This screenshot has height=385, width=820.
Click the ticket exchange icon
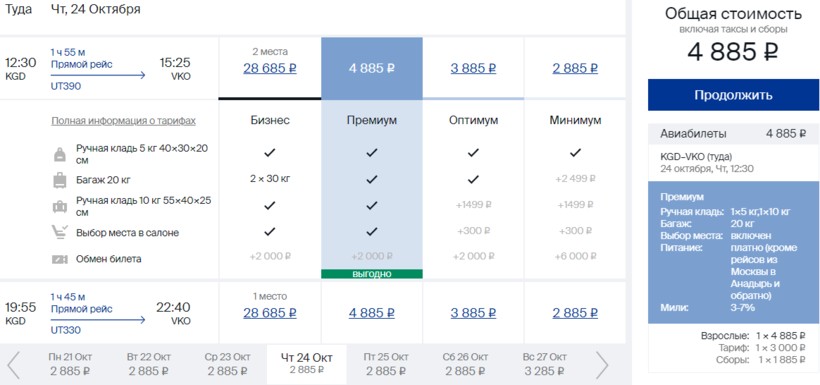60,259
